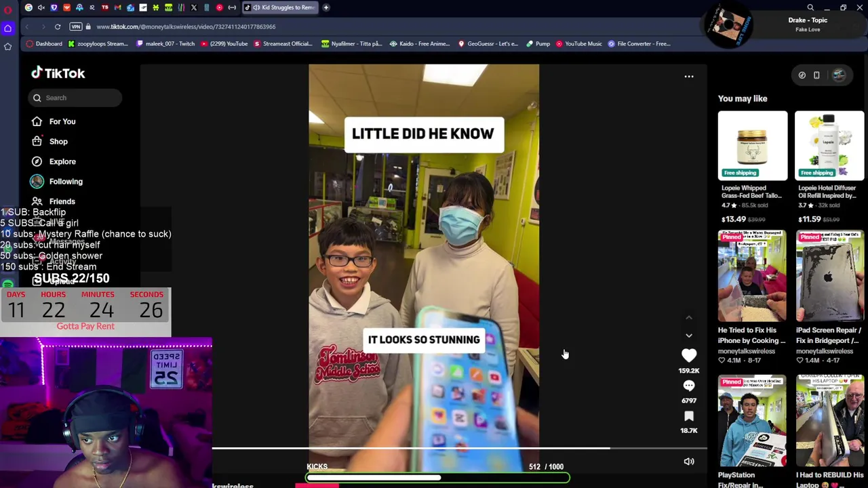
Task: Open the Dashboard bookmark
Action: pos(44,43)
